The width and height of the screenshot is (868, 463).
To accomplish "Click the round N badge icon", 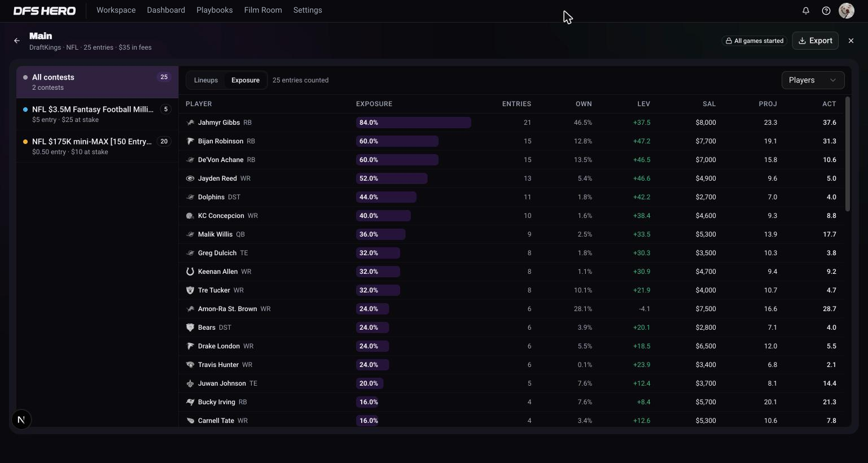I will pyautogui.click(x=21, y=420).
